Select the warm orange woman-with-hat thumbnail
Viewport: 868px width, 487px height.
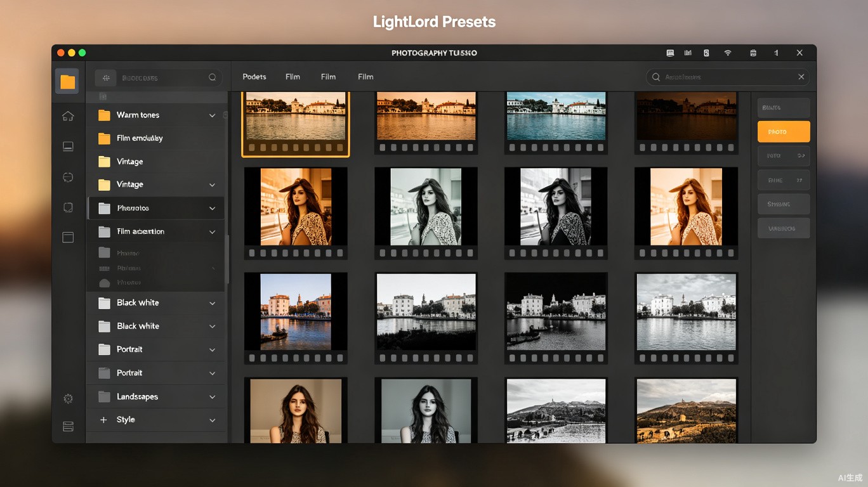pyautogui.click(x=296, y=213)
